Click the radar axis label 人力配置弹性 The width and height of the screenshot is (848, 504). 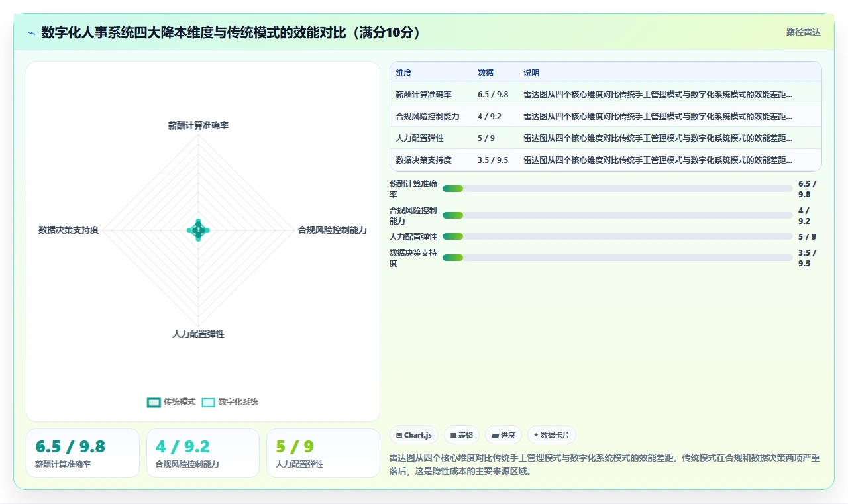pyautogui.click(x=198, y=334)
